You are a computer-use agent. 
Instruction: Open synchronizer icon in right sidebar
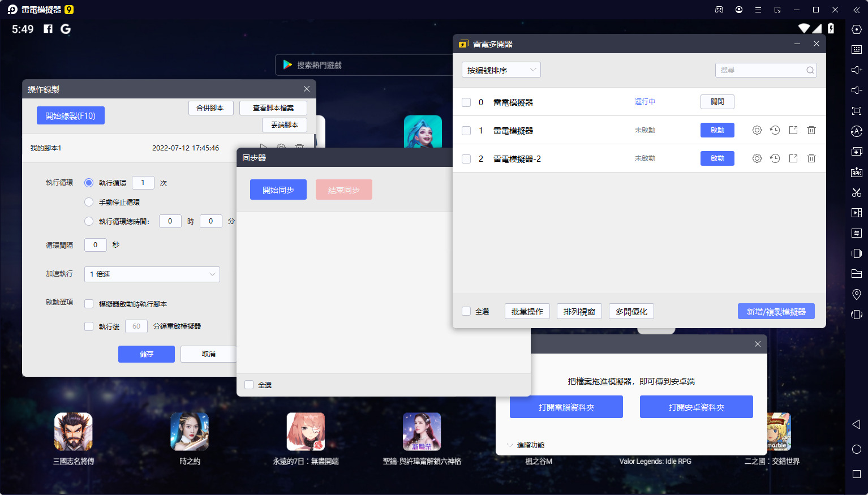point(857,233)
